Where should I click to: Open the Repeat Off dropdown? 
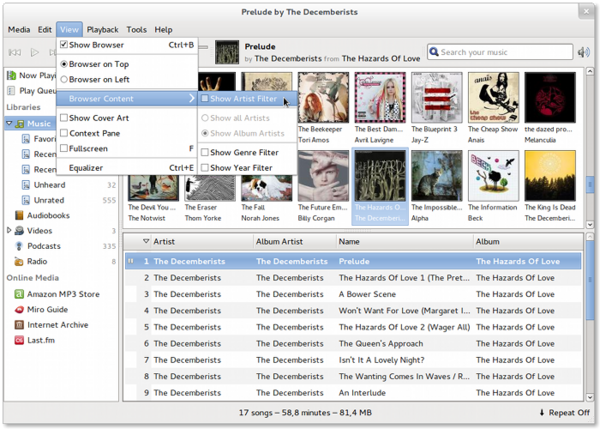coord(564,412)
